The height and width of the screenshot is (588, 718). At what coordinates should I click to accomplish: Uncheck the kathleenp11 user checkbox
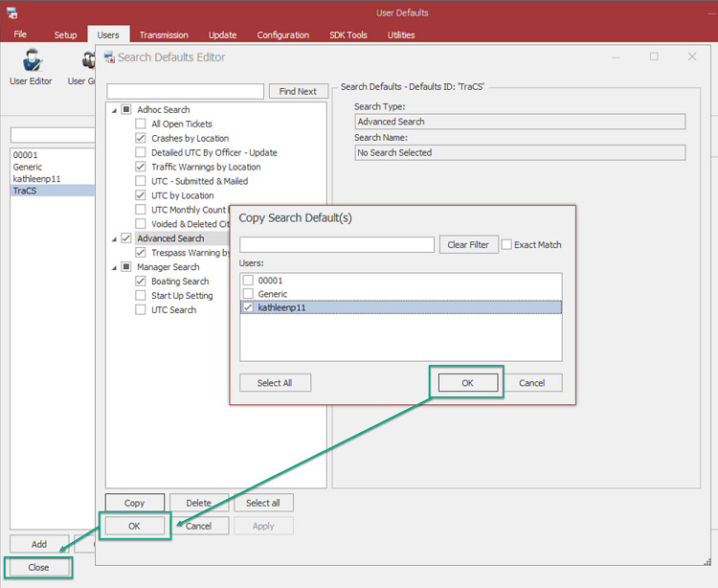point(248,307)
